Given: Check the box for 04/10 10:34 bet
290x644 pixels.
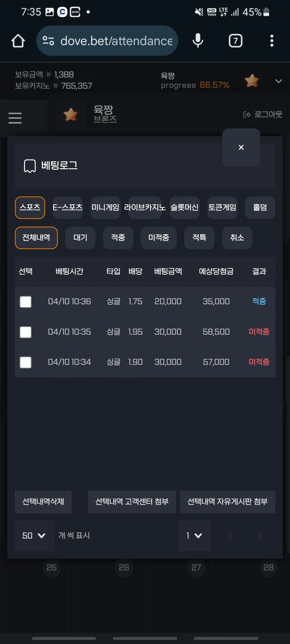Looking at the screenshot, I should (26, 362).
